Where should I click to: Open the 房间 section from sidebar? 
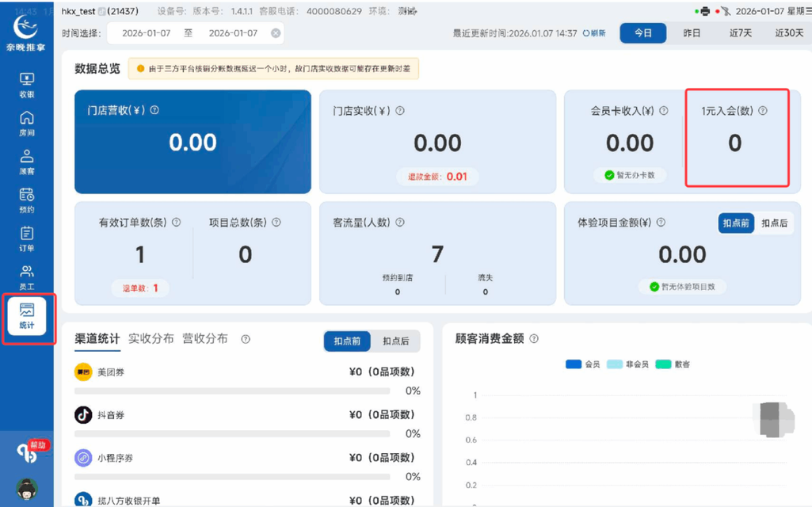point(27,123)
